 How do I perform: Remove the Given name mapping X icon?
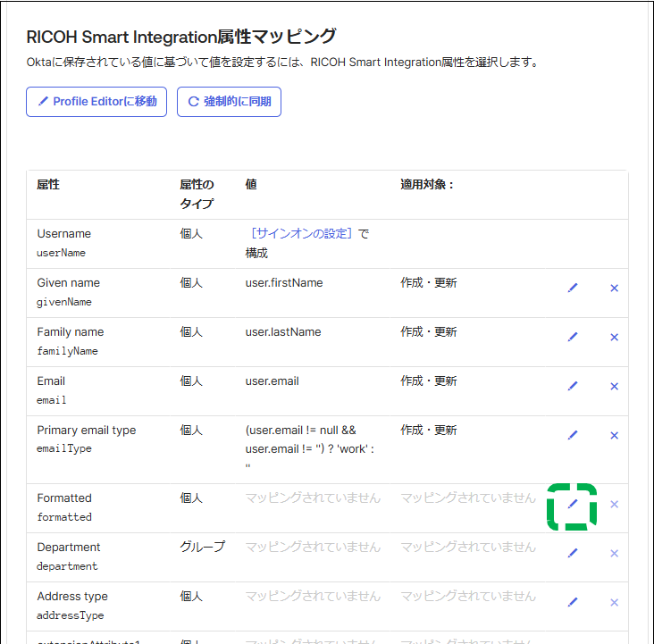pyautogui.click(x=614, y=288)
